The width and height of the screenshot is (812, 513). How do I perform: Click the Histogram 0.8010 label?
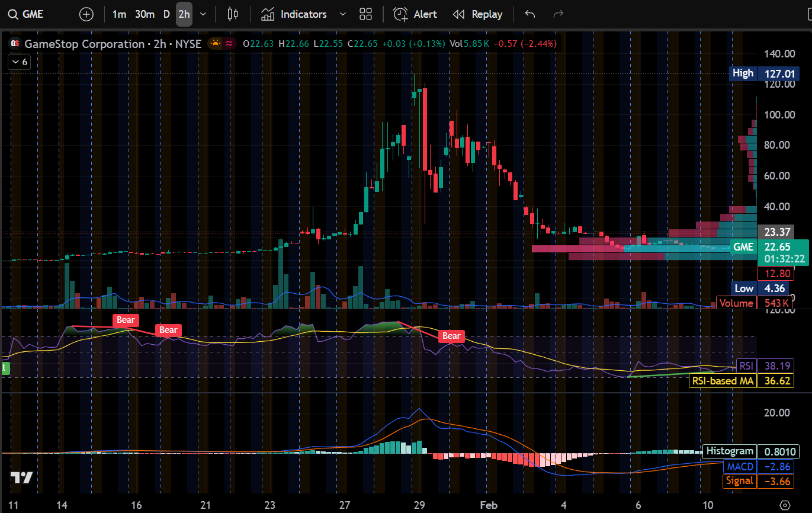751,452
